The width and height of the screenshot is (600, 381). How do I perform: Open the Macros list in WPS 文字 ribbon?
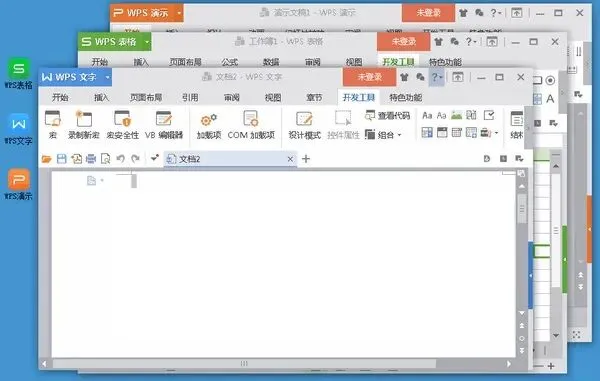[x=53, y=125]
